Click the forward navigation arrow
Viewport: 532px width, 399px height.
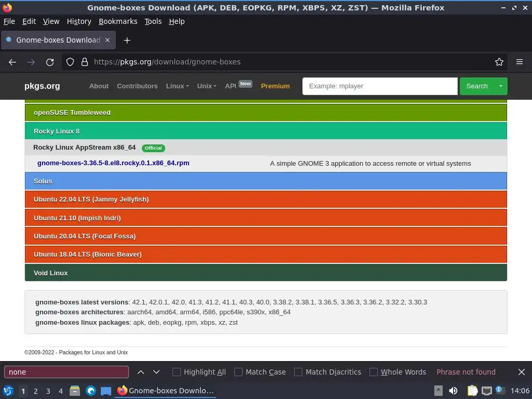[x=31, y=62]
